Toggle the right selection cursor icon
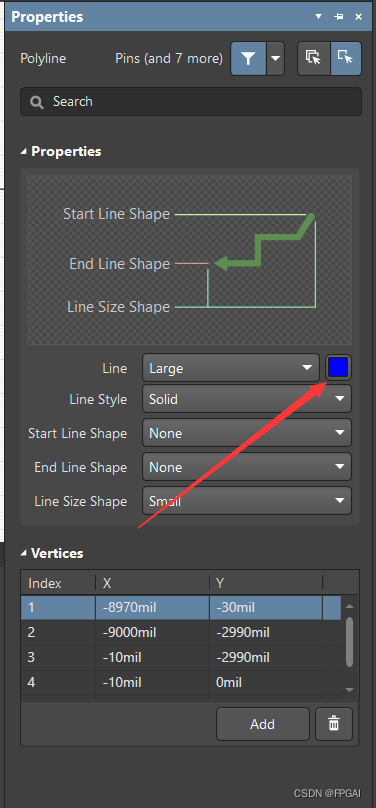Screen dimensions: 376x808 point(346,59)
